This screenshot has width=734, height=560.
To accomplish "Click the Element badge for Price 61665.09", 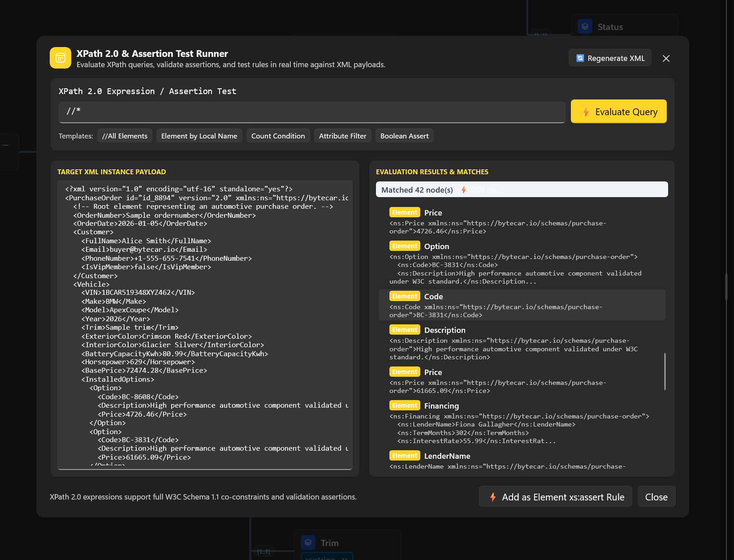I will [x=405, y=372].
